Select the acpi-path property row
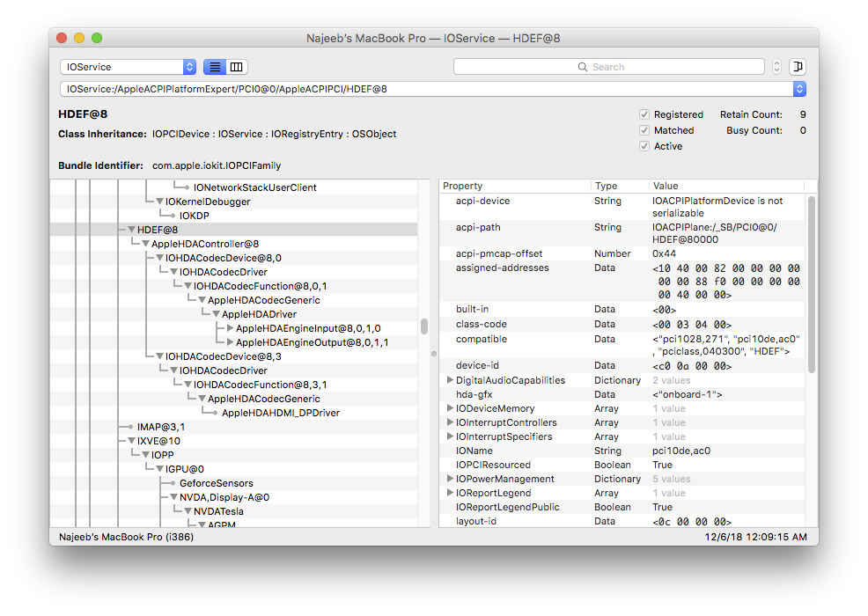This screenshot has height=616, width=868. coord(622,233)
